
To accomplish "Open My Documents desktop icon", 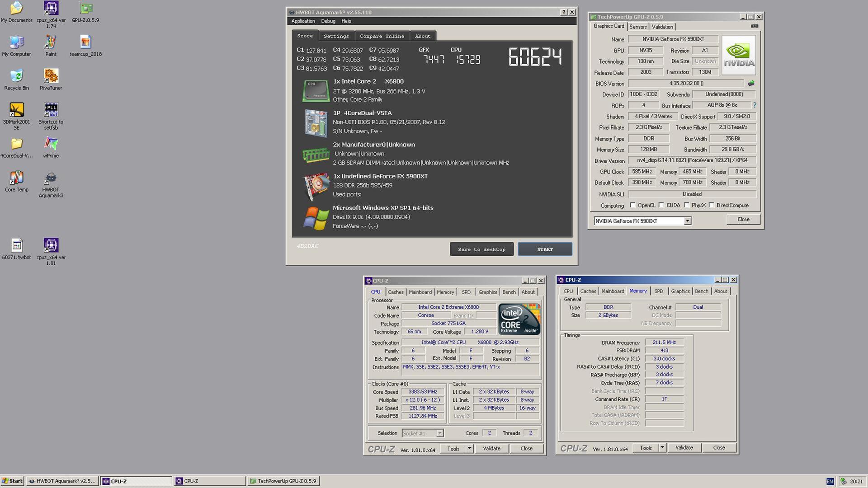I will click(x=16, y=12).
